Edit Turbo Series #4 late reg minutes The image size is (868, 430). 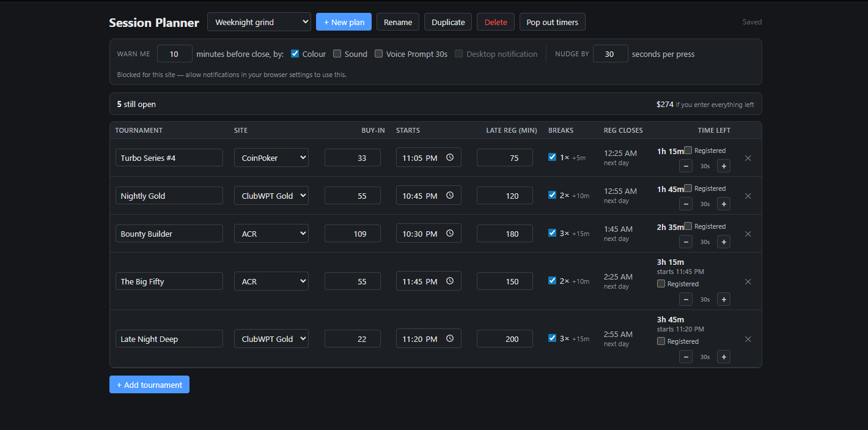click(505, 158)
